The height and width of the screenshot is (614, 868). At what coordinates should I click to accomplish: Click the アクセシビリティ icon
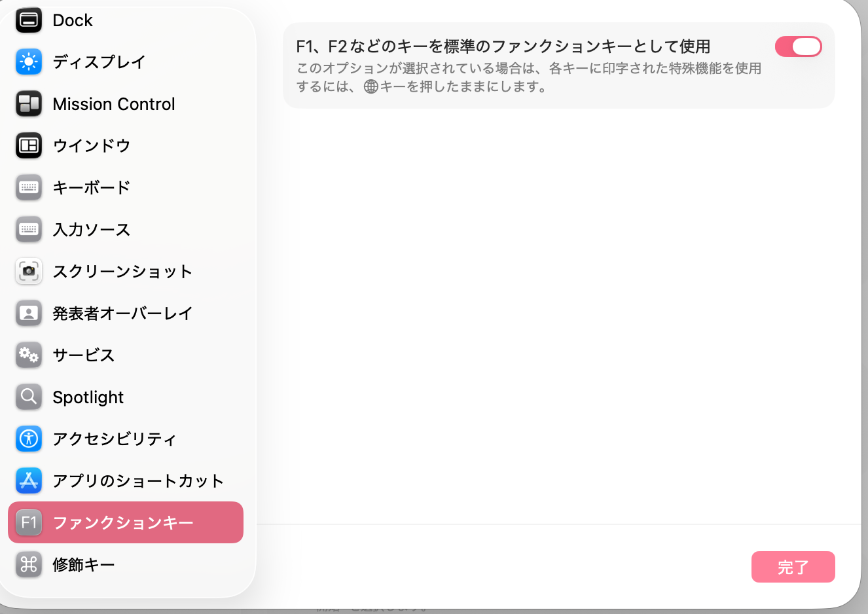pos(29,439)
